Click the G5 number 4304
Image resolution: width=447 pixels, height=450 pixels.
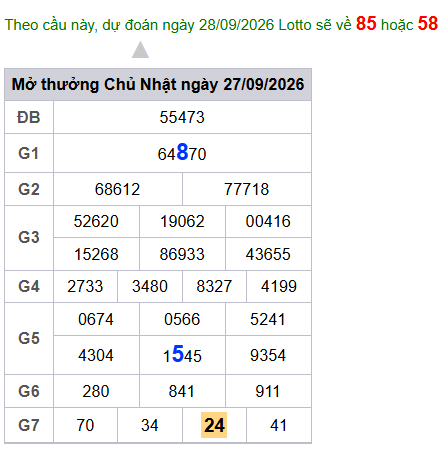tap(96, 355)
